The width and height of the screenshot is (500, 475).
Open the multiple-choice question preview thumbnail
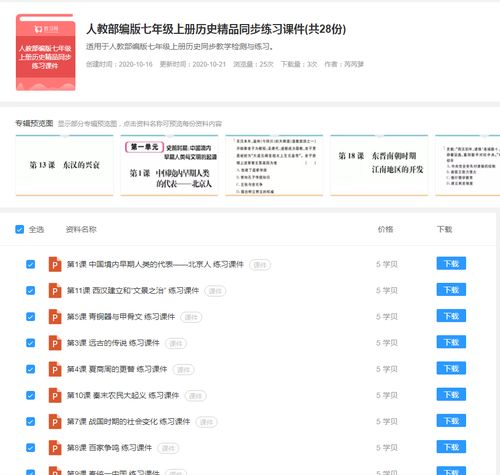point(274,165)
